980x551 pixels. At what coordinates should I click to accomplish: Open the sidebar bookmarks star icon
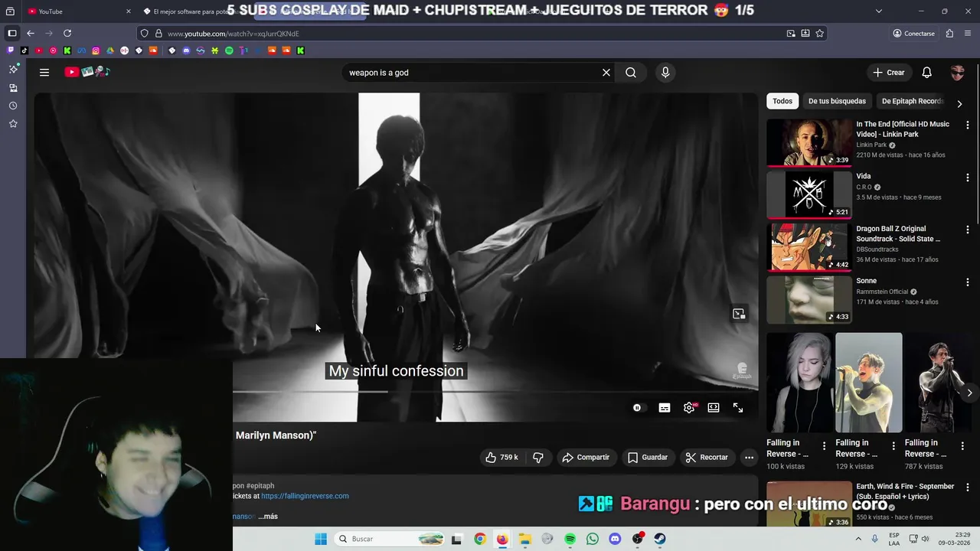13,123
